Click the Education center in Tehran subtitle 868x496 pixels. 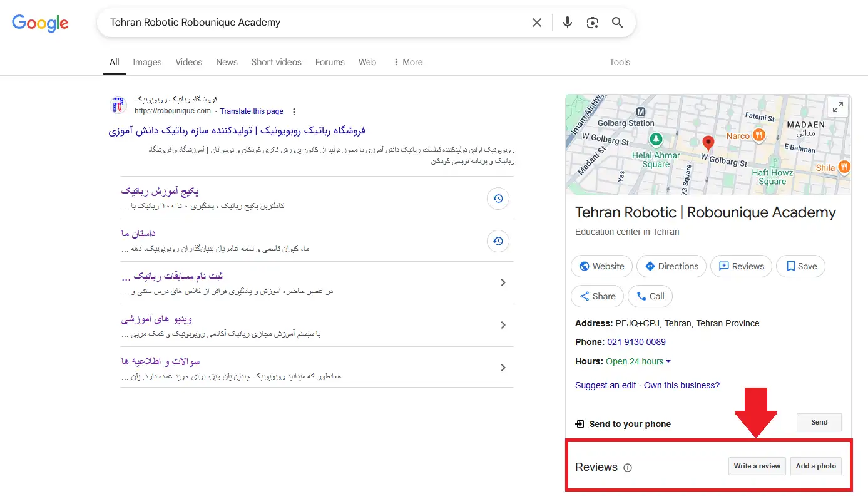coord(627,232)
